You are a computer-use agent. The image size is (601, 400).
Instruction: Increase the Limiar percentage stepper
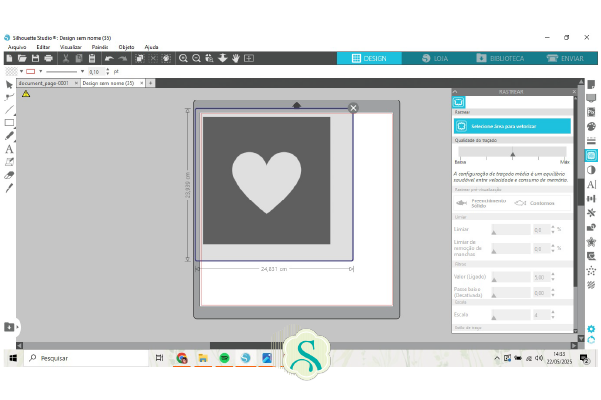(553, 227)
